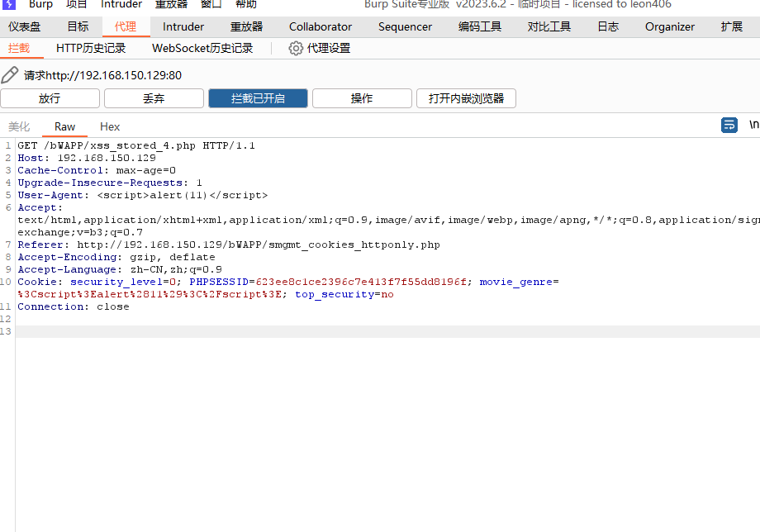Switch to the 重放器 tab
This screenshot has width=760, height=532.
coord(246,26)
